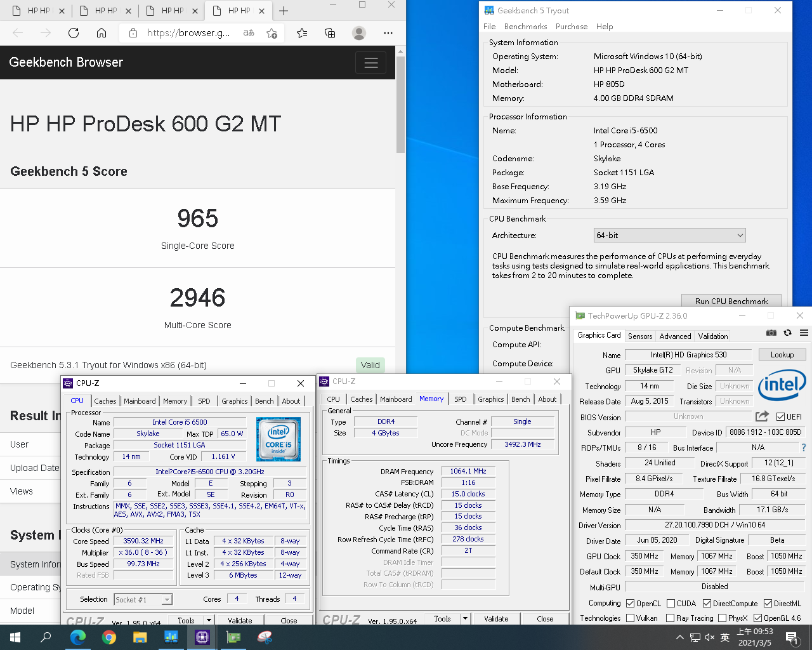Open Edge settings and more menu
The image size is (812, 650).
point(388,33)
